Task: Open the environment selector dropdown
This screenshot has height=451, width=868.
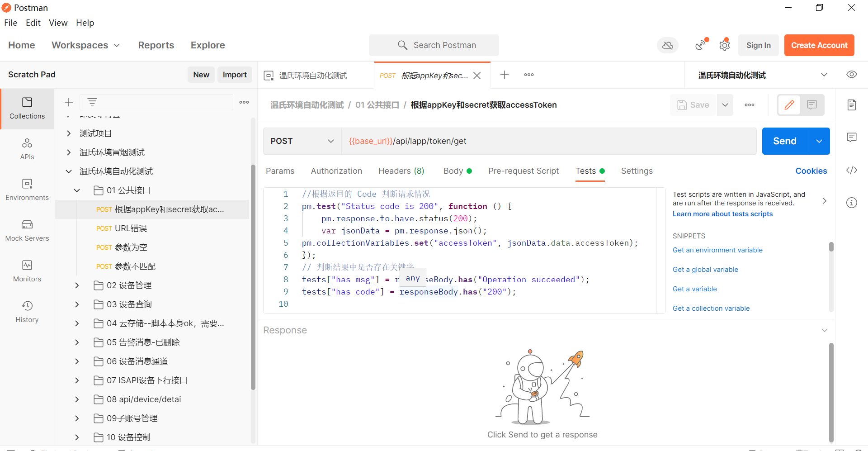Action: click(763, 75)
